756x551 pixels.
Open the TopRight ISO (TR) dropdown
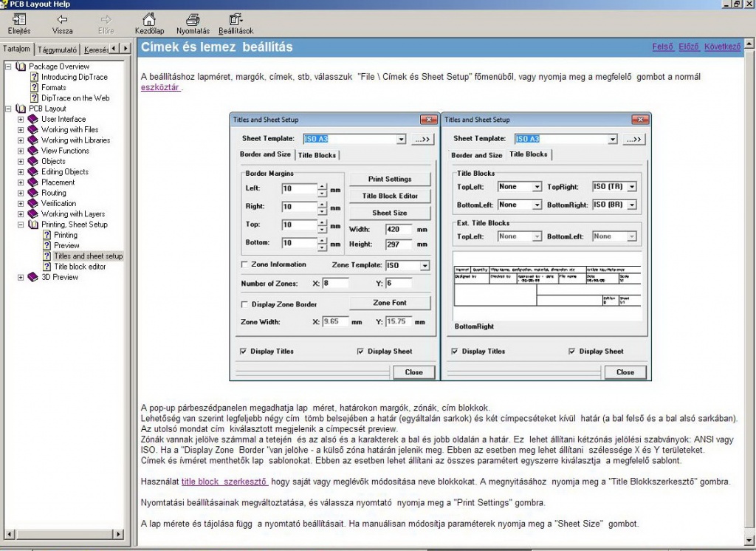point(632,187)
